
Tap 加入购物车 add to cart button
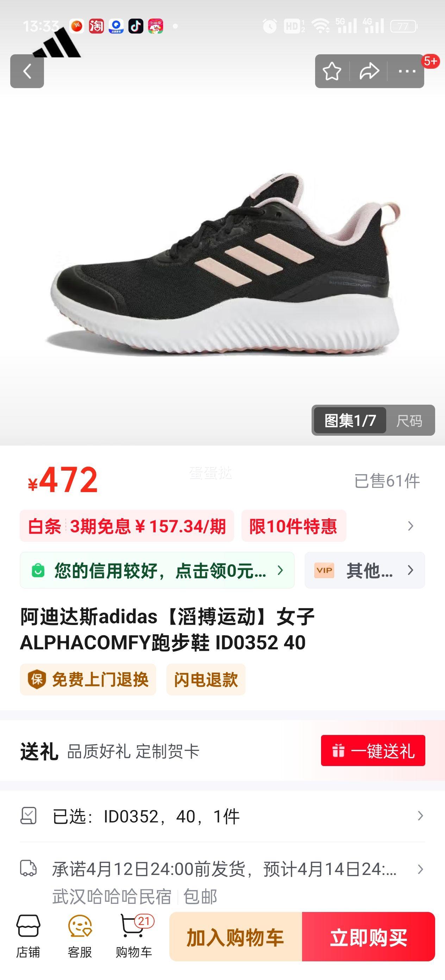click(x=236, y=937)
